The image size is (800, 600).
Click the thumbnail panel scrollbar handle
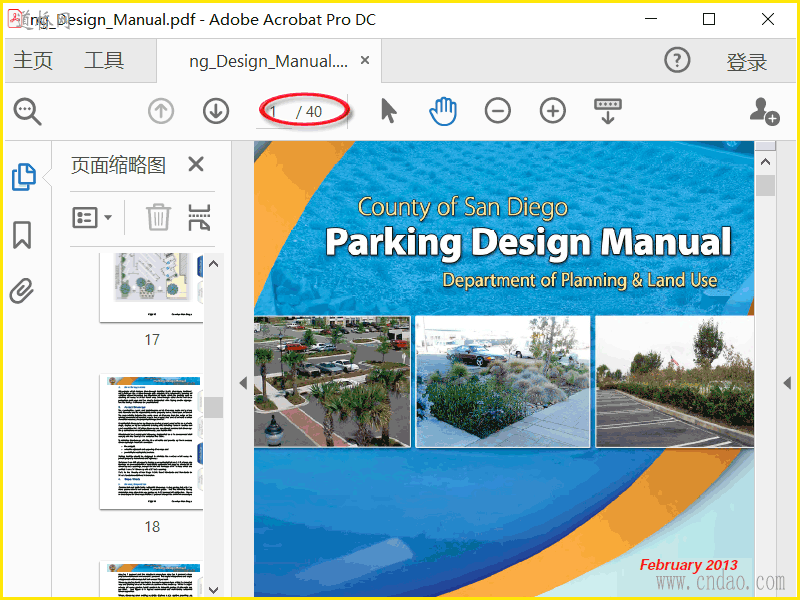pos(214,407)
